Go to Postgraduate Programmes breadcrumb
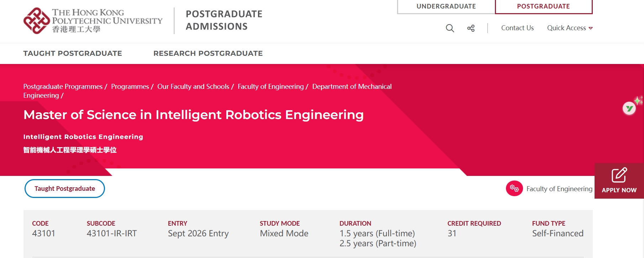This screenshot has height=258, width=644. pyautogui.click(x=63, y=86)
